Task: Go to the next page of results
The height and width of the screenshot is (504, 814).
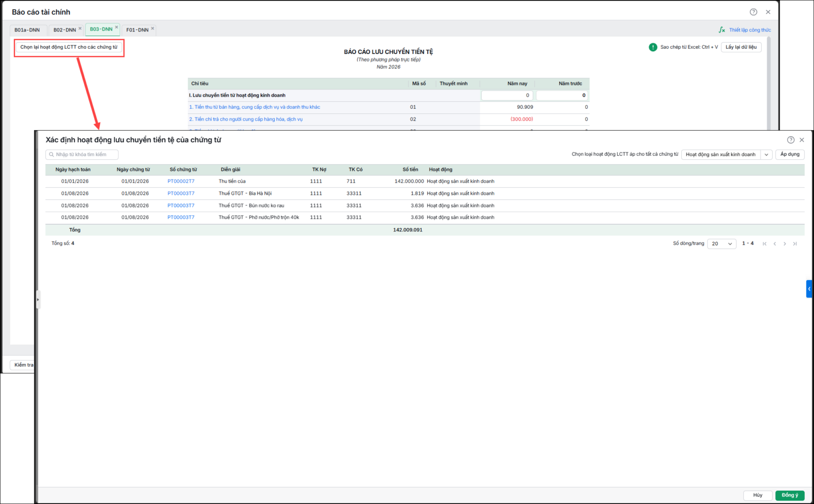Action: [x=785, y=244]
